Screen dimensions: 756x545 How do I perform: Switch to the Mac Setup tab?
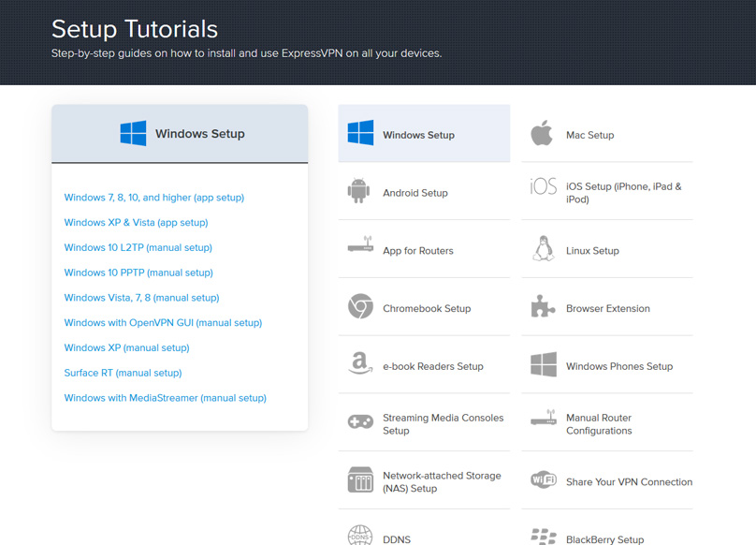(607, 133)
